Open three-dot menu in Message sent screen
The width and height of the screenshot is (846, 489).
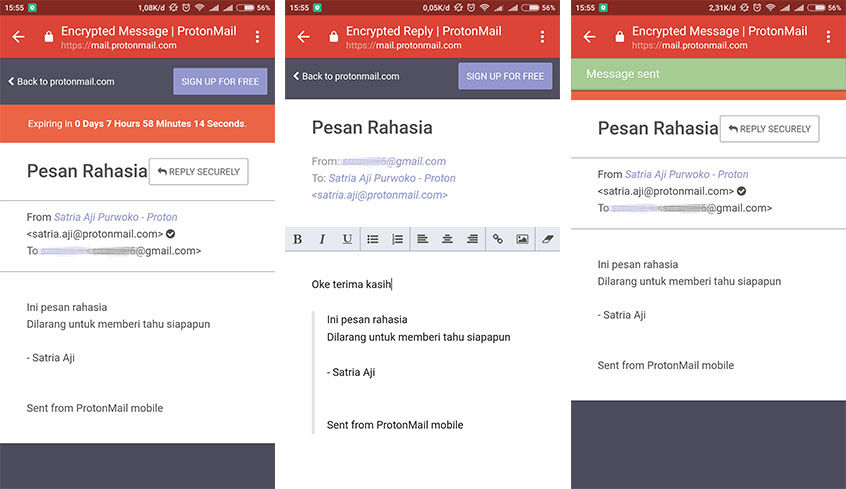coord(828,37)
